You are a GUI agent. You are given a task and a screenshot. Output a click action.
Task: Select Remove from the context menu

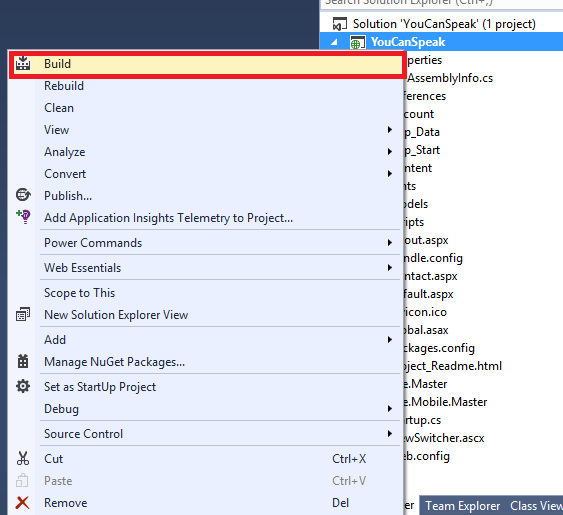[x=205, y=503]
